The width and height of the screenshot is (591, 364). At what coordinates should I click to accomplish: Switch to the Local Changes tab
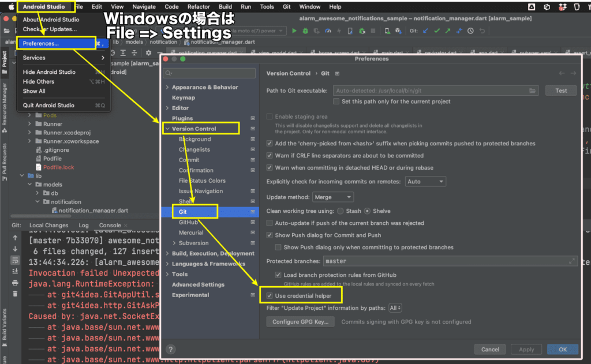48,226
